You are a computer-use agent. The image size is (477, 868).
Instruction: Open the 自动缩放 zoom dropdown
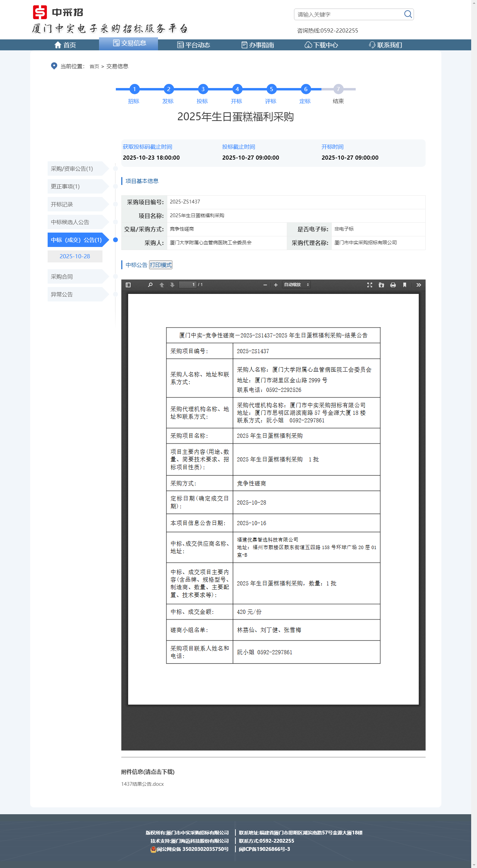tap(296, 285)
